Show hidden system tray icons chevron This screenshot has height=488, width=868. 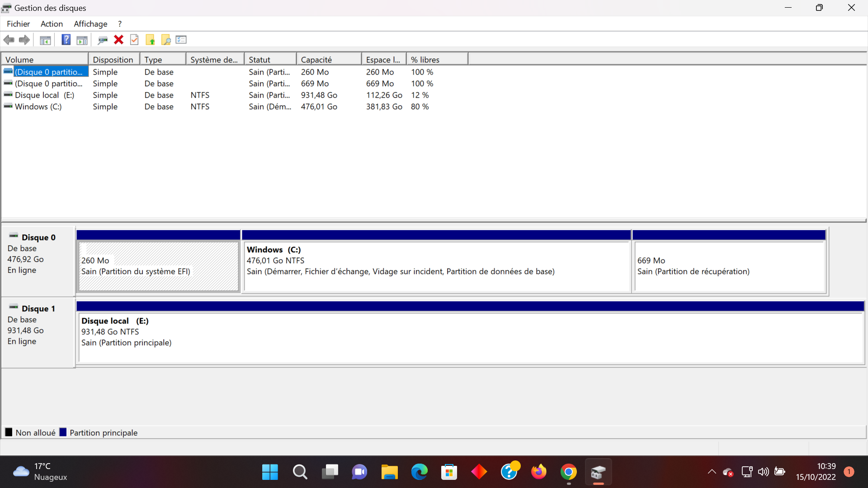coord(712,472)
